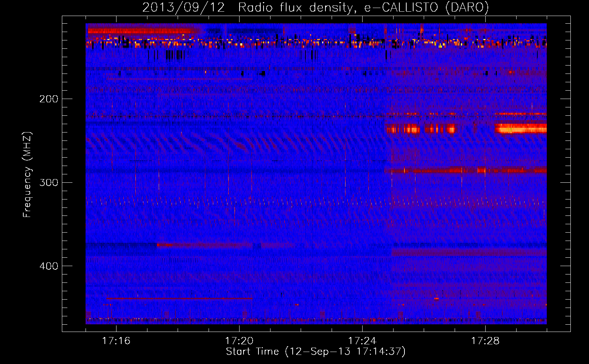Click the 17:16 time tick label

pyautogui.click(x=116, y=341)
